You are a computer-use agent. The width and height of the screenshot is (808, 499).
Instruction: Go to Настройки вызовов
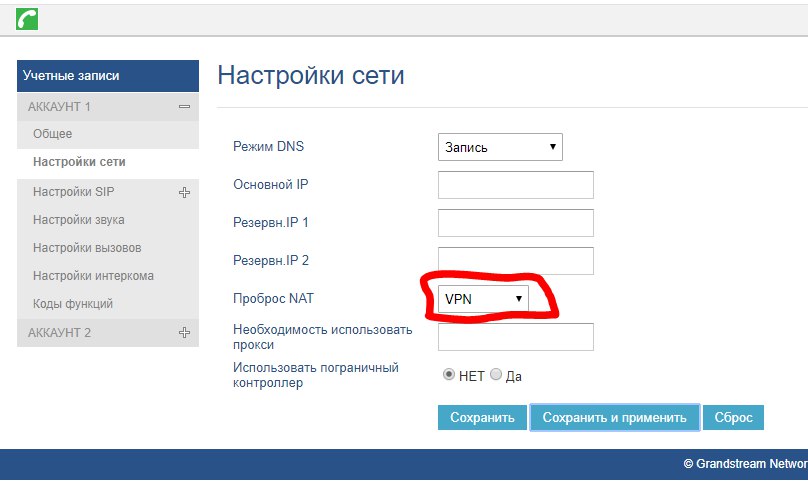tap(87, 248)
